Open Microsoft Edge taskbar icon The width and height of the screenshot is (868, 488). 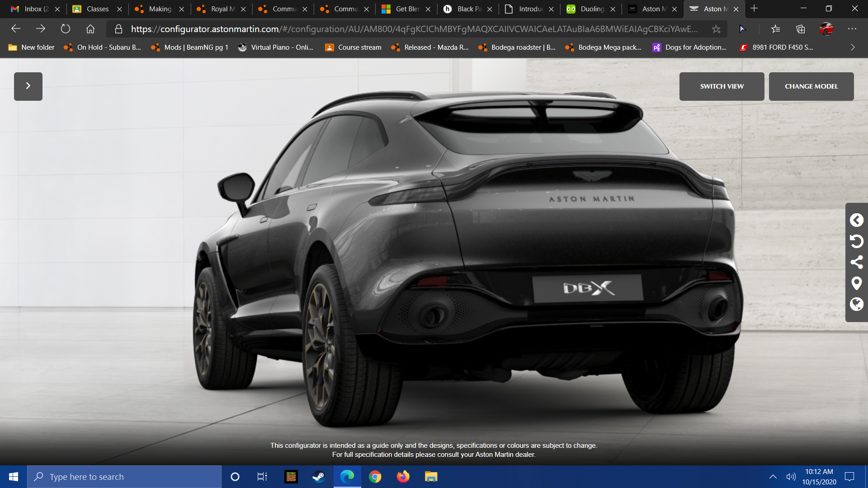coord(347,477)
